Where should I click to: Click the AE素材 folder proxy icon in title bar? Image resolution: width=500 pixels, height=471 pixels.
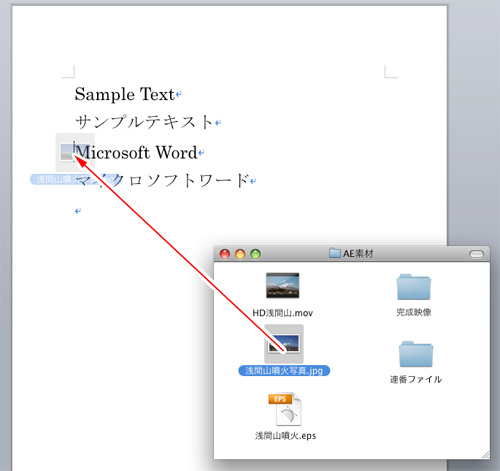pyautogui.click(x=334, y=253)
